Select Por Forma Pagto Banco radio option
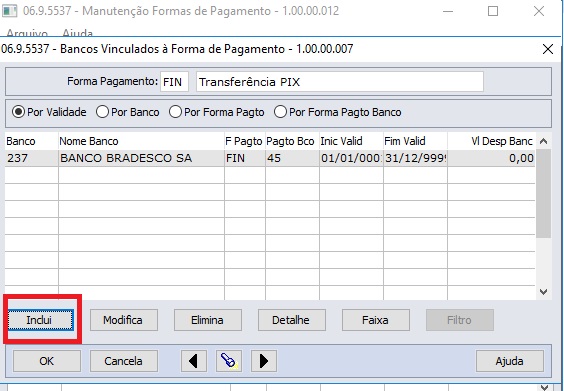This screenshot has width=564, height=391. (337, 112)
